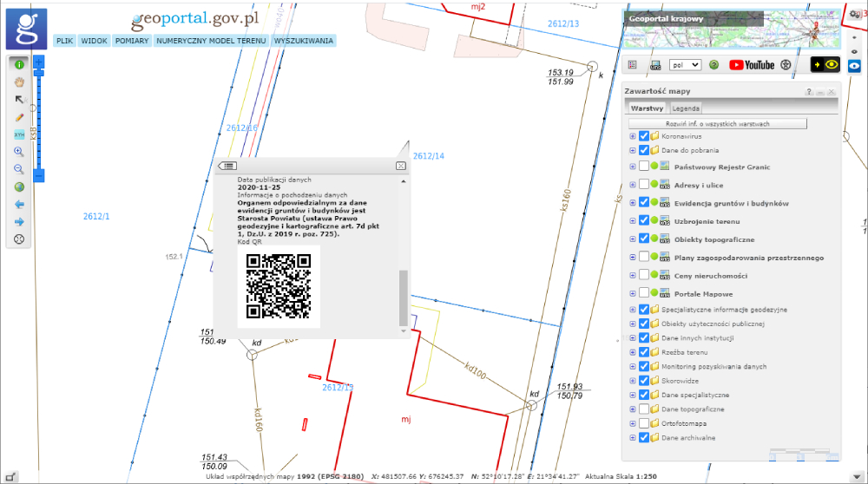Disable the Uzbrojenie terenu checkbox
Viewport: 868px width, 484px height.
point(644,220)
